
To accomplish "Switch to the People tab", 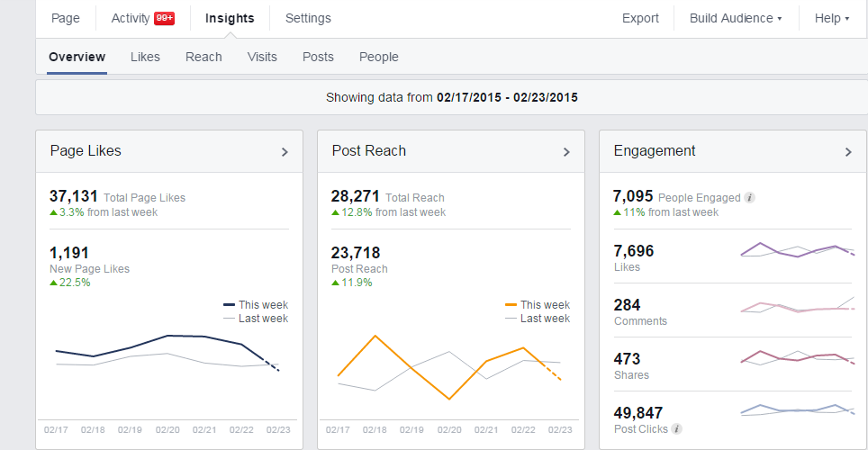I will click(x=379, y=57).
